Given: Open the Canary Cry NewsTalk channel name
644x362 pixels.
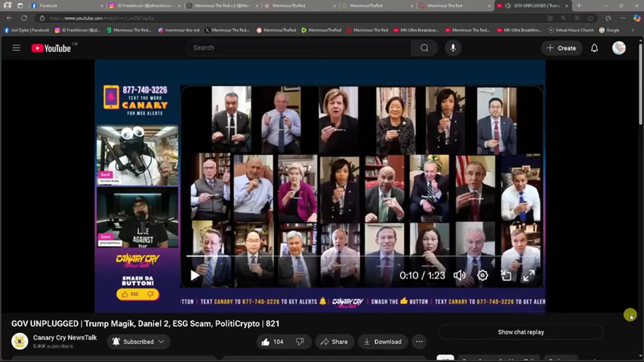Looking at the screenshot, I should click(65, 338).
